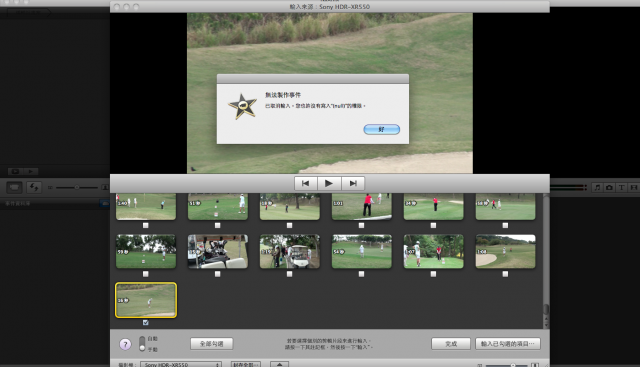Click the 好 button in the dialog
The height and width of the screenshot is (367, 640).
pos(382,129)
